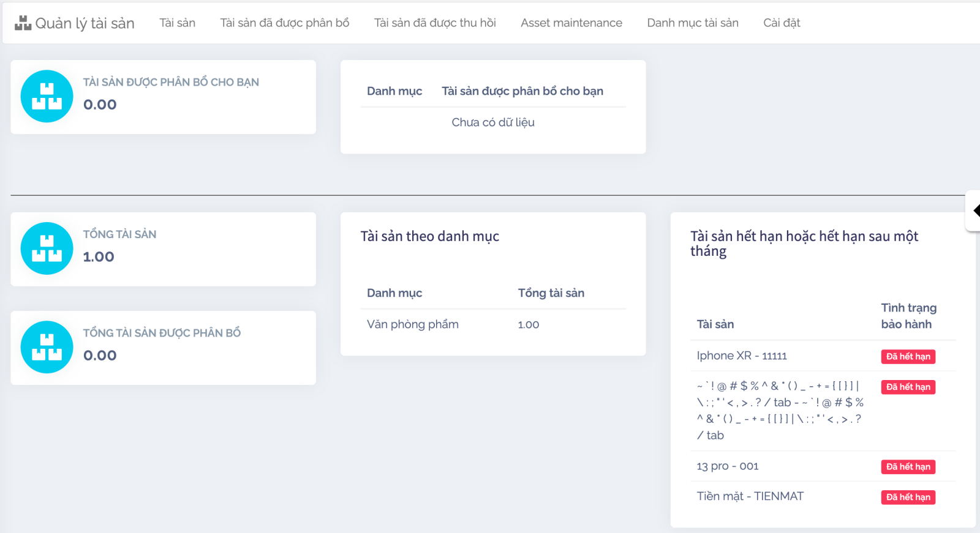Open Tài sản đã được phân bổ tab
Viewport: 980px width, 533px height.
pos(284,23)
